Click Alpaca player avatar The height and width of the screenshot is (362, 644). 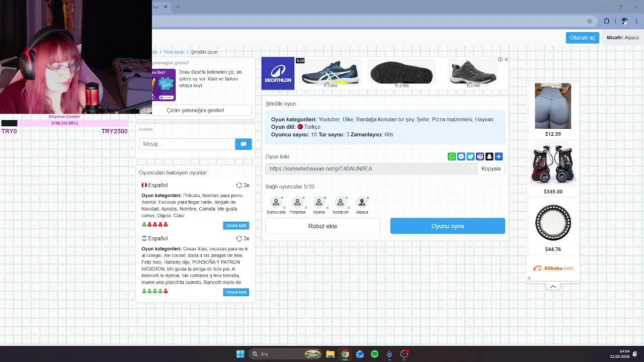click(362, 202)
